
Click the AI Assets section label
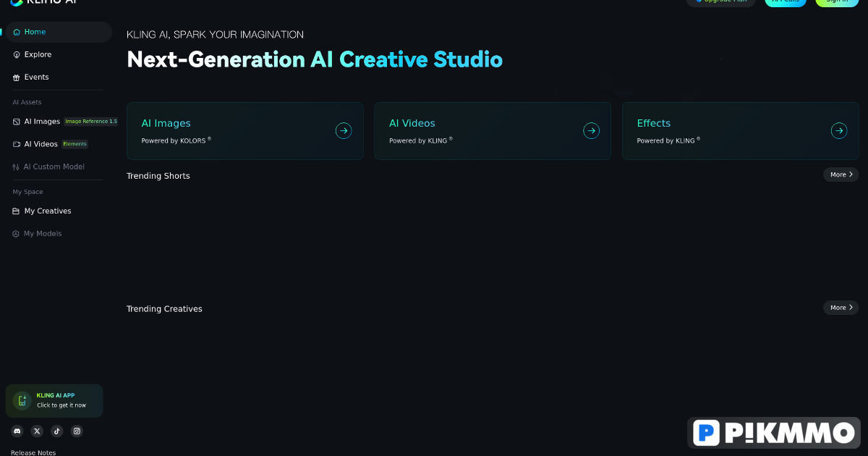[x=27, y=102]
